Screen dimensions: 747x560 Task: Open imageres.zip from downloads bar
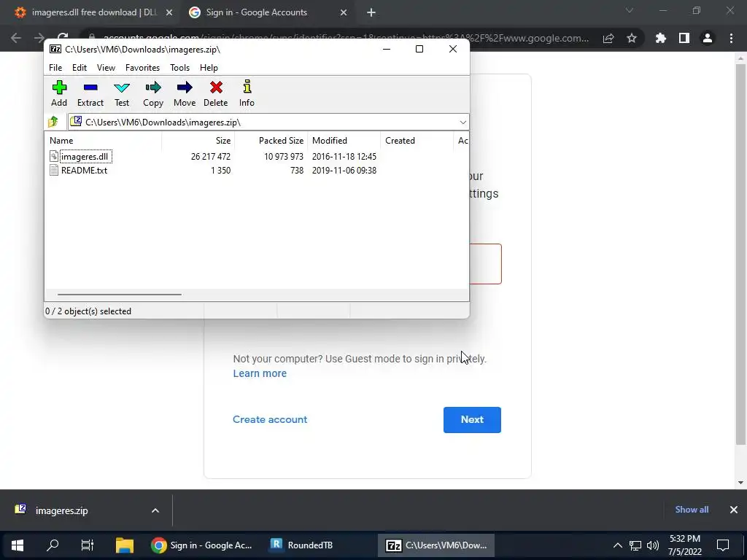click(62, 510)
